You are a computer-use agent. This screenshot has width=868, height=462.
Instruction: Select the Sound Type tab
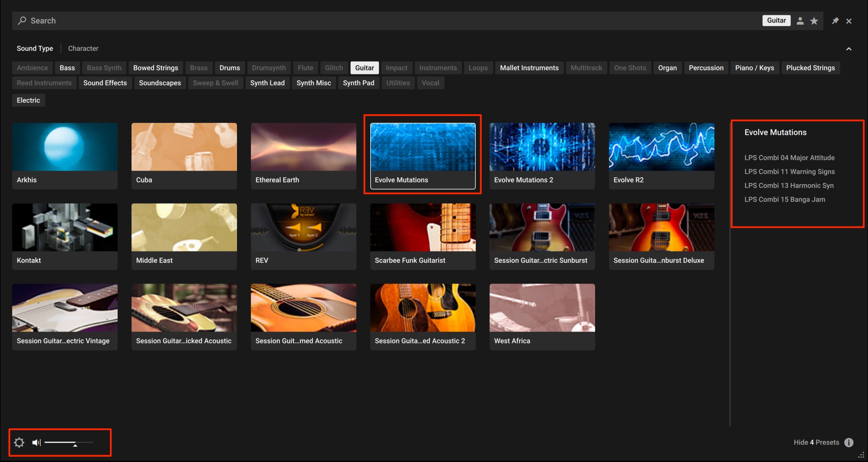pyautogui.click(x=35, y=49)
